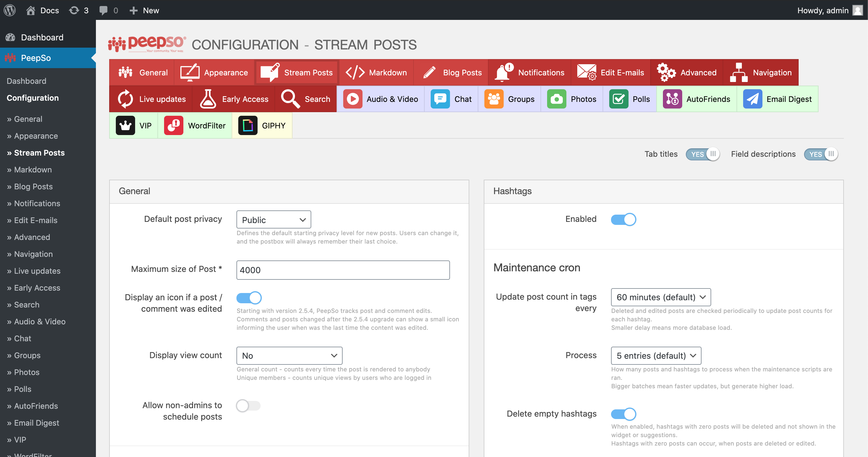Viewport: 868px width, 457px height.
Task: Click Maximum size of Post field
Action: click(343, 270)
